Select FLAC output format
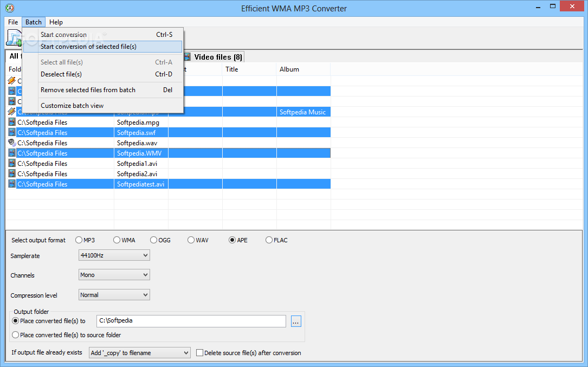 269,240
